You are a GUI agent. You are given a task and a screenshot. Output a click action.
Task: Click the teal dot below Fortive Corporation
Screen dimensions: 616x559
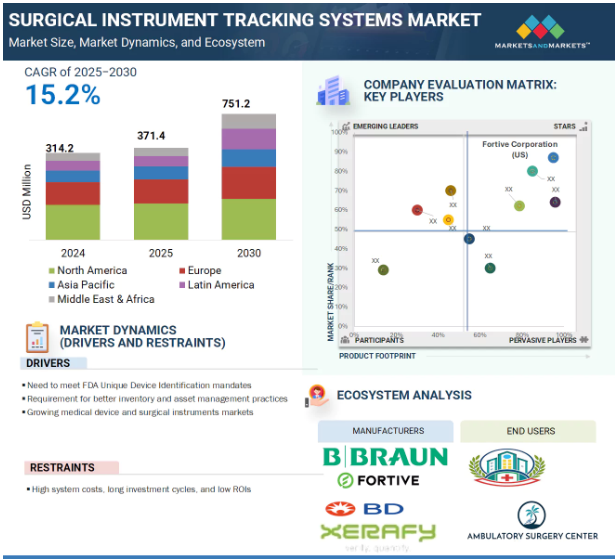(532, 171)
